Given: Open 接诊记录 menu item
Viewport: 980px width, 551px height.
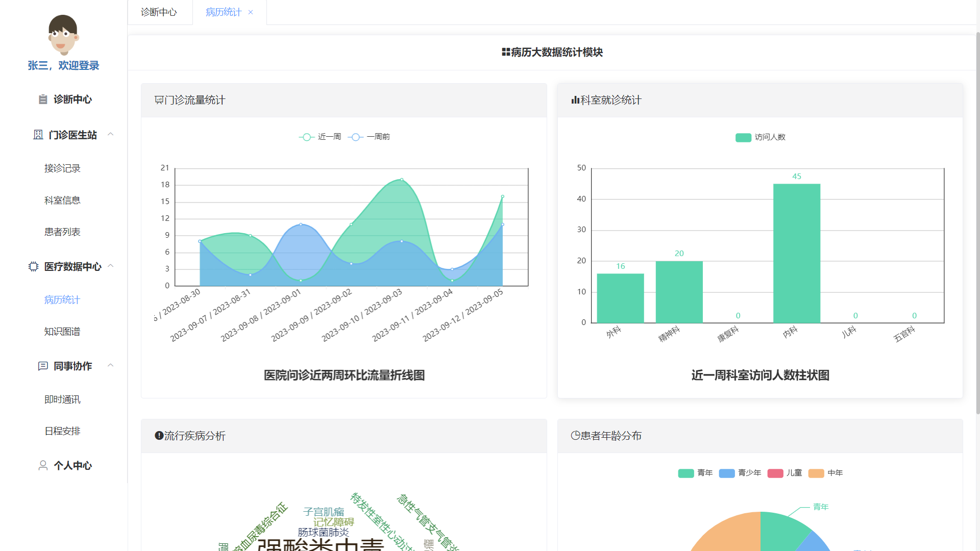Looking at the screenshot, I should point(62,168).
